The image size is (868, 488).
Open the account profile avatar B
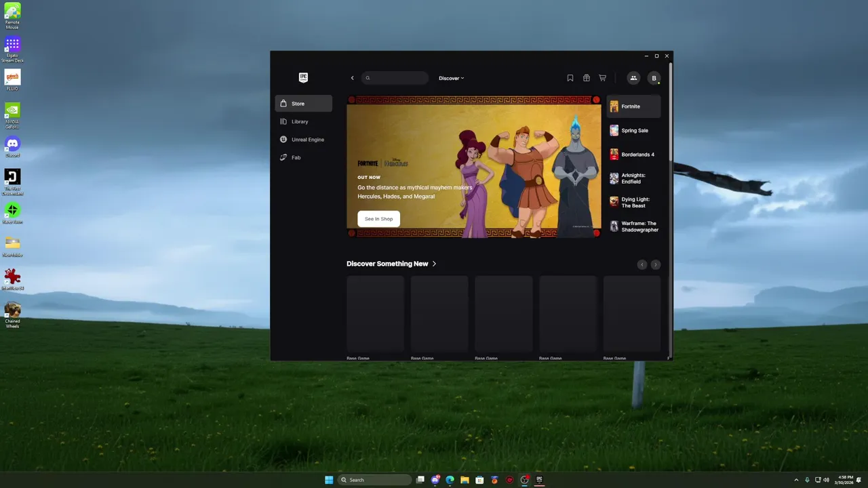coord(654,78)
